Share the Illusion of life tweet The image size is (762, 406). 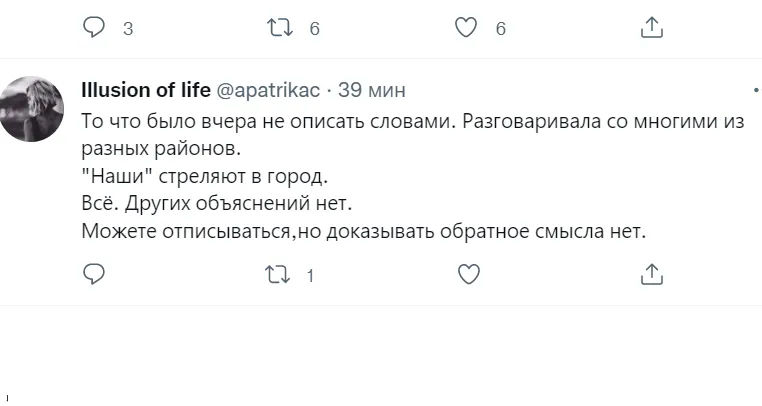point(651,274)
